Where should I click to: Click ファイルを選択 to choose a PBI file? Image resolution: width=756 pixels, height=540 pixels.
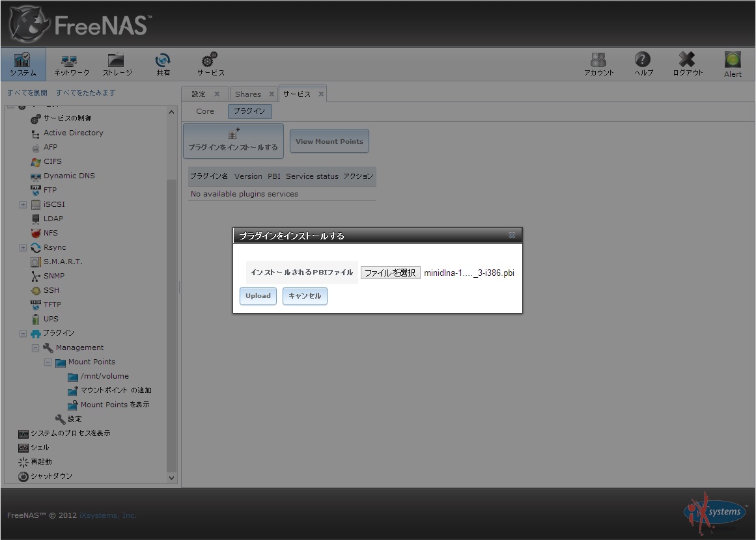391,273
